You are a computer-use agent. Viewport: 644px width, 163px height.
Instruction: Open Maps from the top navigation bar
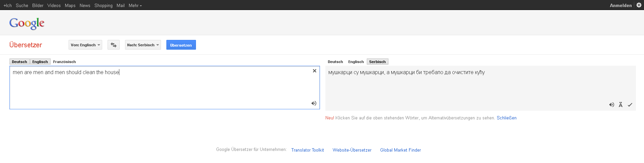point(70,5)
